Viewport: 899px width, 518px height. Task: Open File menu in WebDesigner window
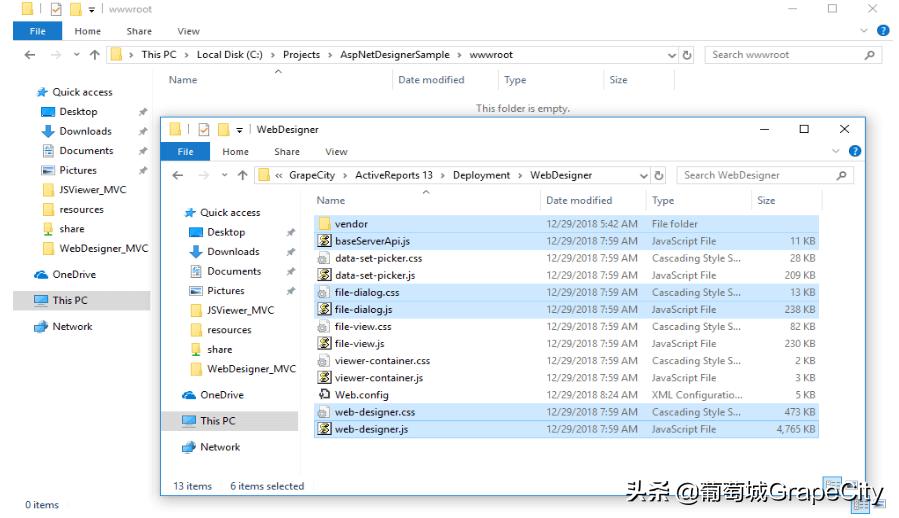click(185, 151)
